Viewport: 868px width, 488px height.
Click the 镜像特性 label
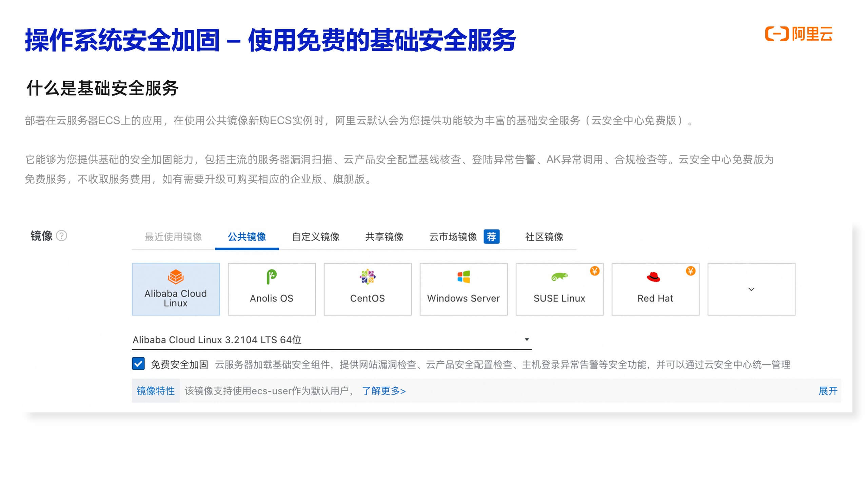(156, 391)
